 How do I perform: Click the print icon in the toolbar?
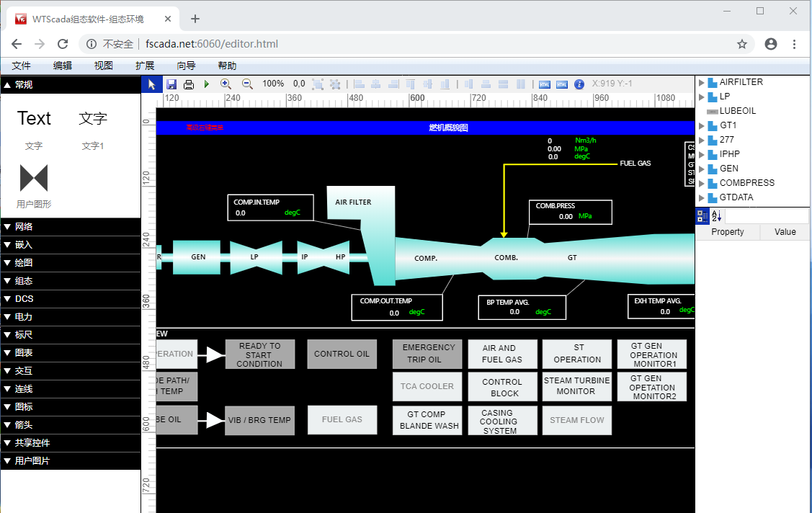point(189,84)
